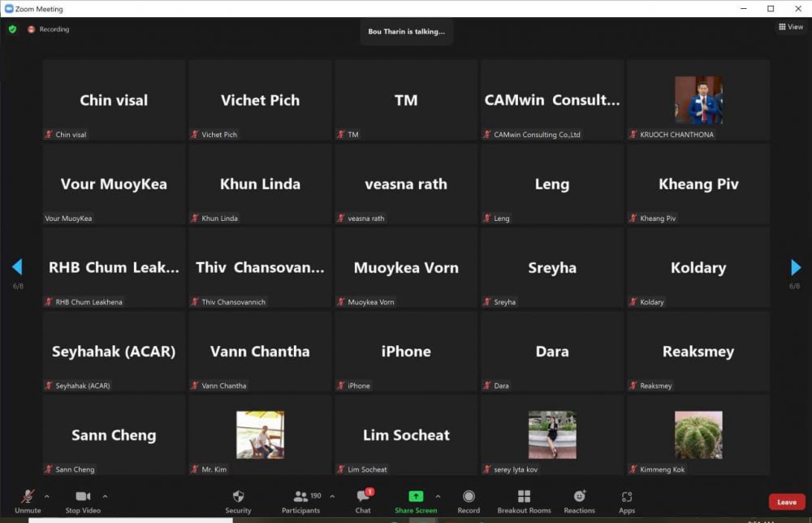Open Breakout Rooms
Image resolution: width=812 pixels, height=523 pixels.
[x=524, y=497]
